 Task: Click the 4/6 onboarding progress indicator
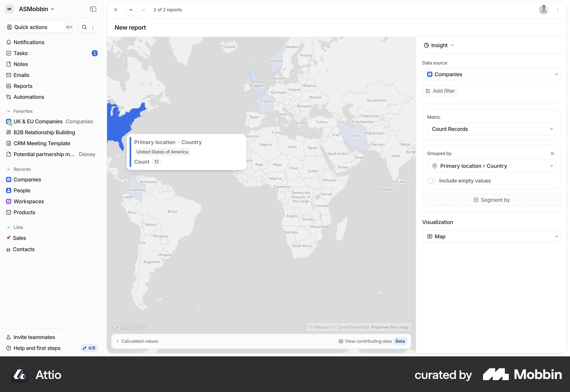point(89,348)
